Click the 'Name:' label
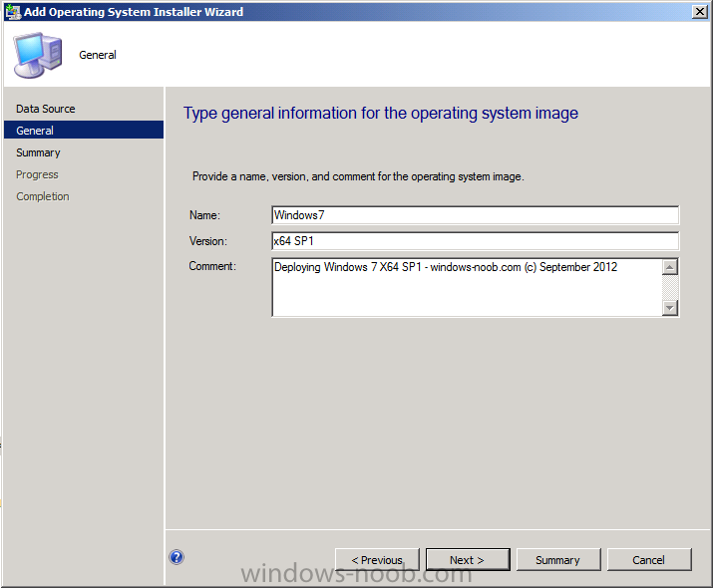Image resolution: width=713 pixels, height=588 pixels. (204, 215)
